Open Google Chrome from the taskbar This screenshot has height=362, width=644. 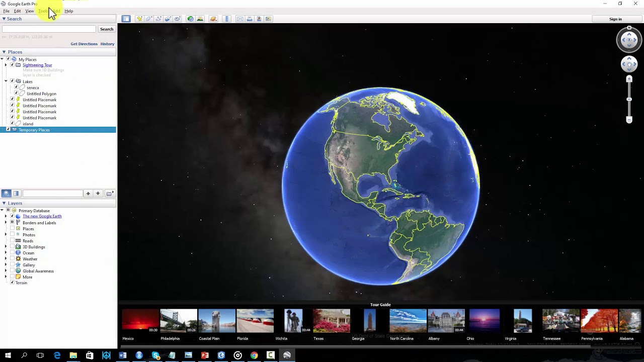coord(254,355)
